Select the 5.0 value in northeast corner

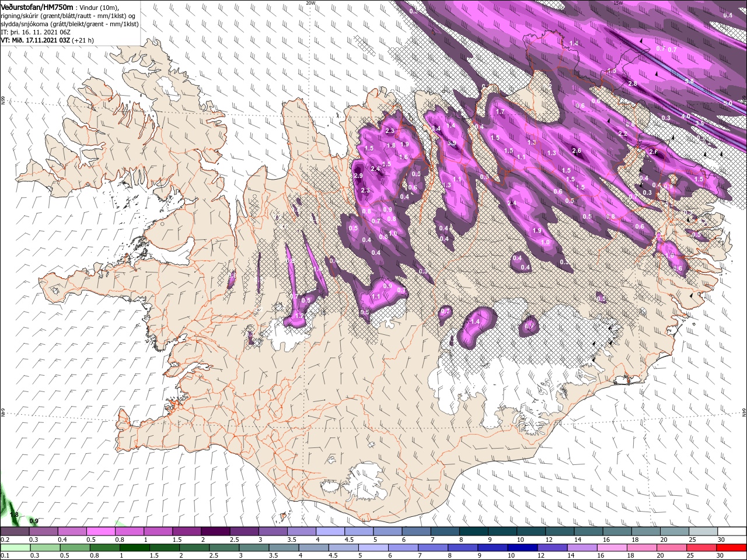(x=728, y=103)
